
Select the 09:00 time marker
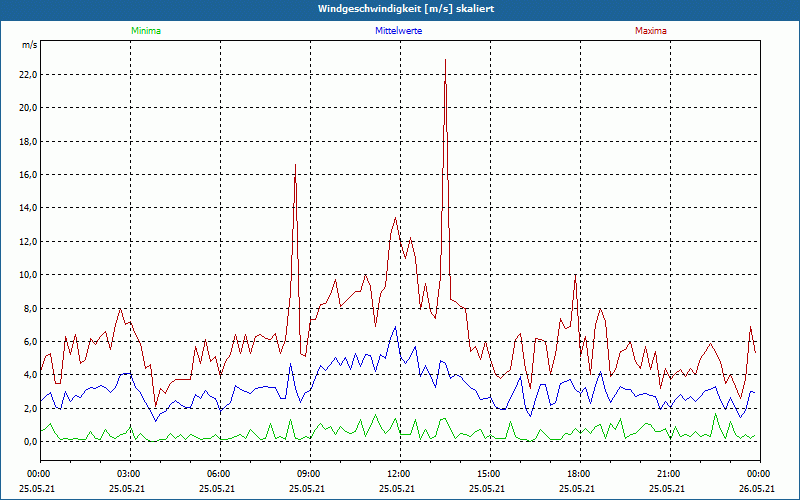(309, 474)
